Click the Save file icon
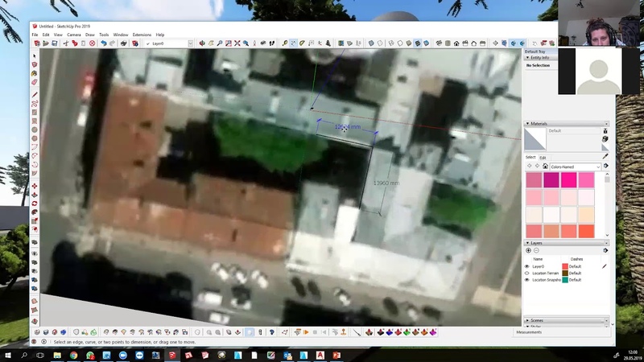 click(54, 43)
